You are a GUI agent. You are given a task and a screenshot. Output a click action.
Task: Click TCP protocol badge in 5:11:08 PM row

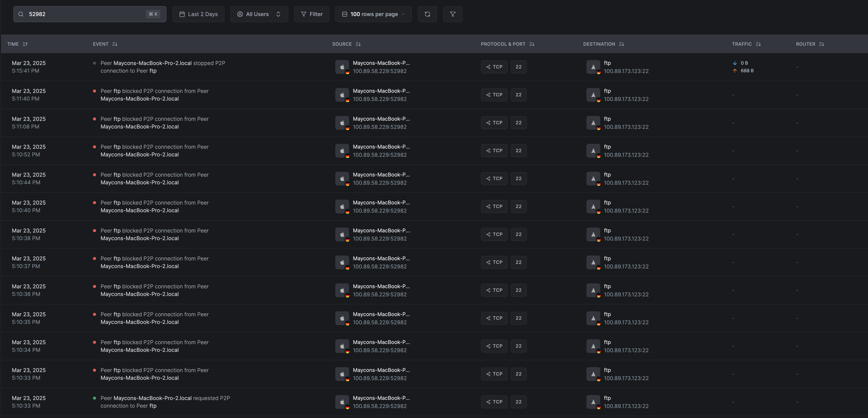click(x=494, y=123)
